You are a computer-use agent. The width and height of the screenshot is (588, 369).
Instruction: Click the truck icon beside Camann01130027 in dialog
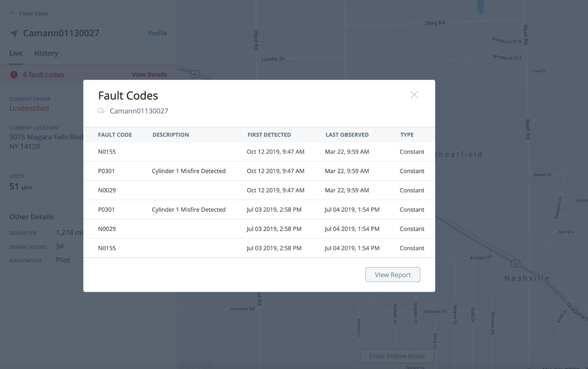[101, 111]
